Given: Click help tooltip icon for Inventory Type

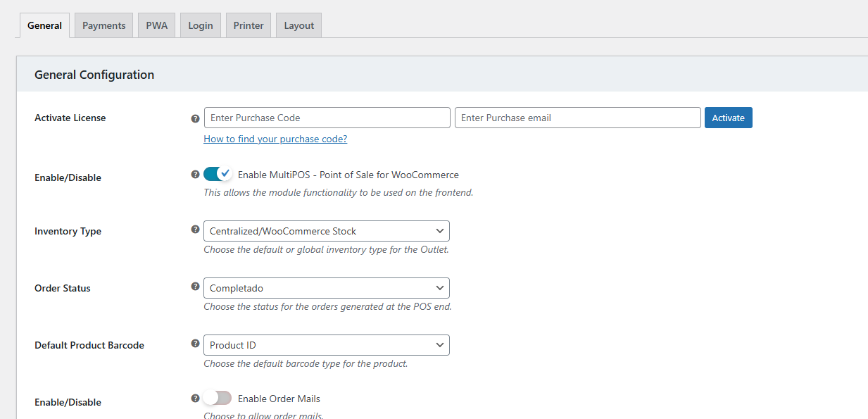Looking at the screenshot, I should 196,230.
